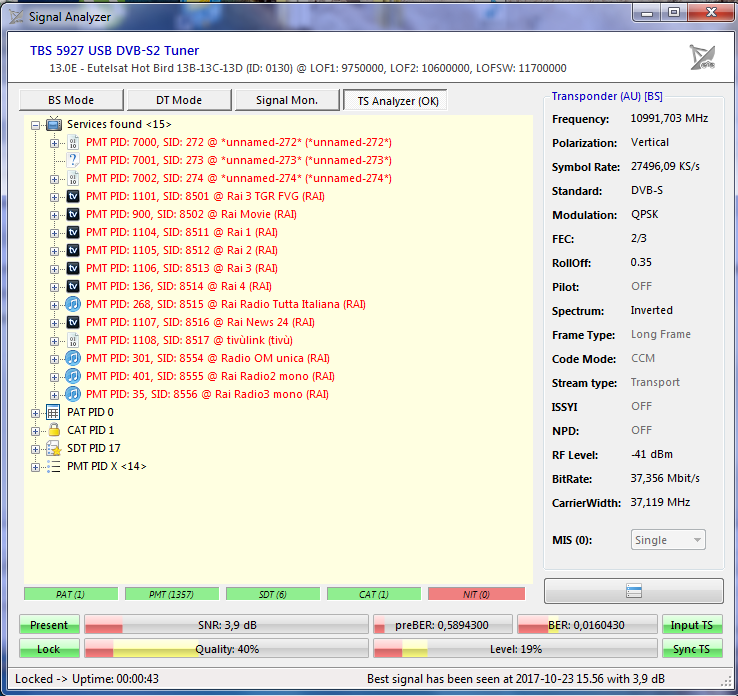Expand the PMT PID X <14> node

[37, 466]
